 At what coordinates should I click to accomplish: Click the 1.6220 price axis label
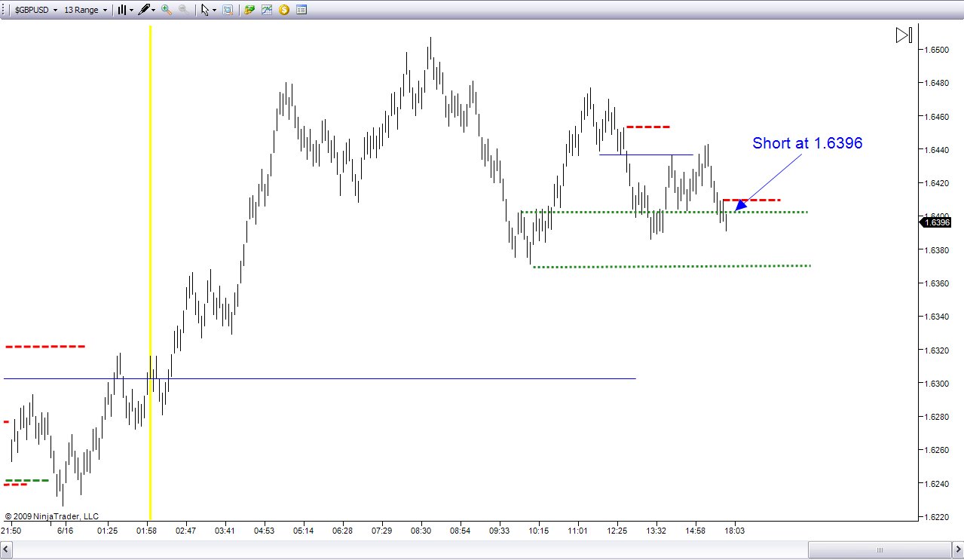pyautogui.click(x=938, y=517)
